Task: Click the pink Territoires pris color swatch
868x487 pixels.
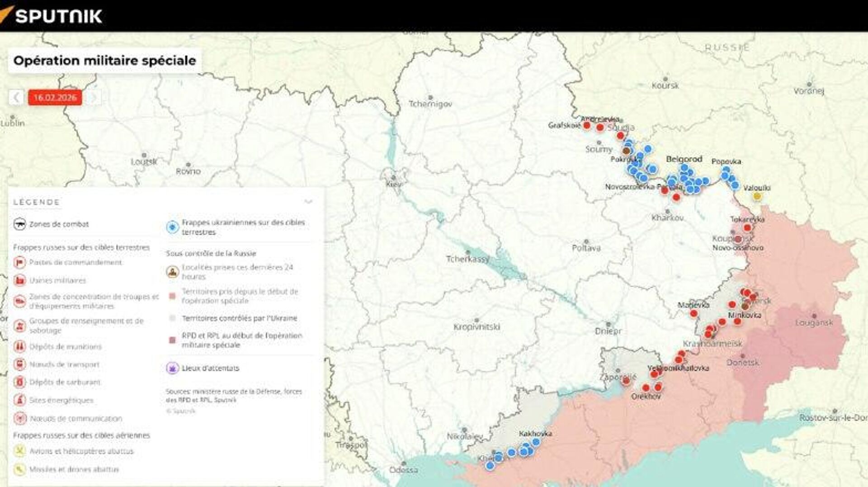Action: [x=172, y=296]
